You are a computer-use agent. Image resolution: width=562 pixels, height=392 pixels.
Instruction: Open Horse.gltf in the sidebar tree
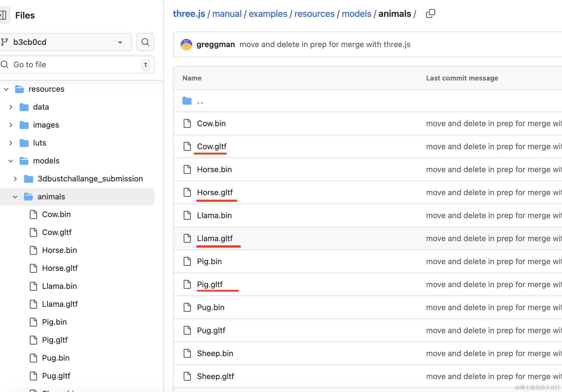pyautogui.click(x=60, y=268)
